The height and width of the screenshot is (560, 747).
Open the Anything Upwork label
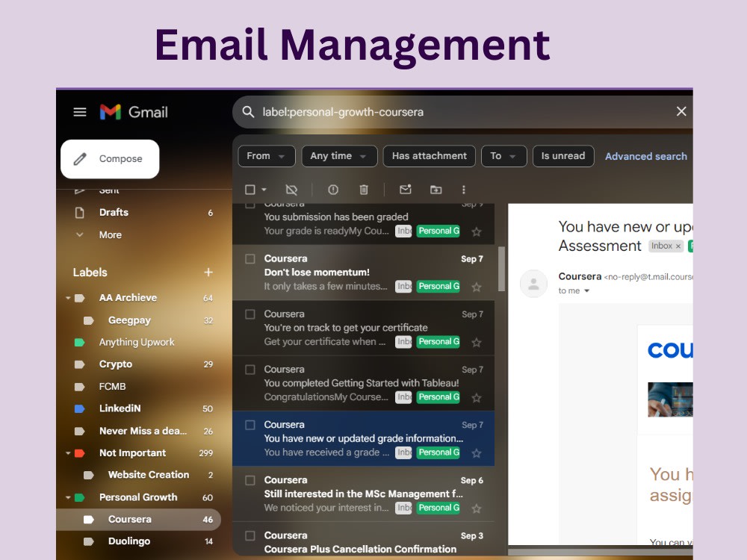pyautogui.click(x=137, y=342)
